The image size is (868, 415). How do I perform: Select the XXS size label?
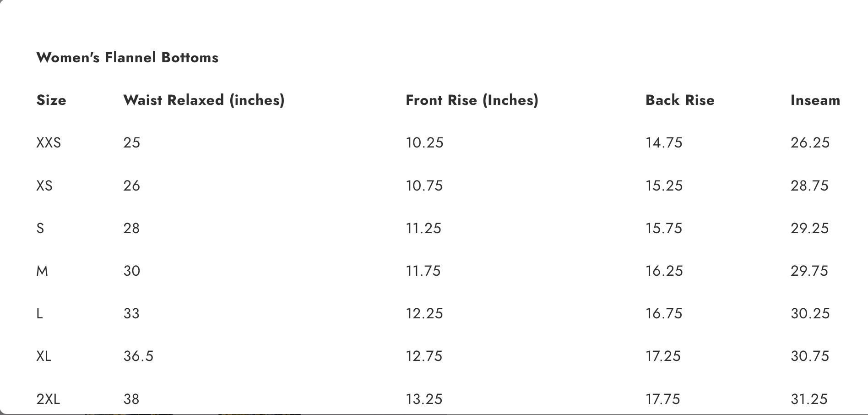pyautogui.click(x=49, y=143)
